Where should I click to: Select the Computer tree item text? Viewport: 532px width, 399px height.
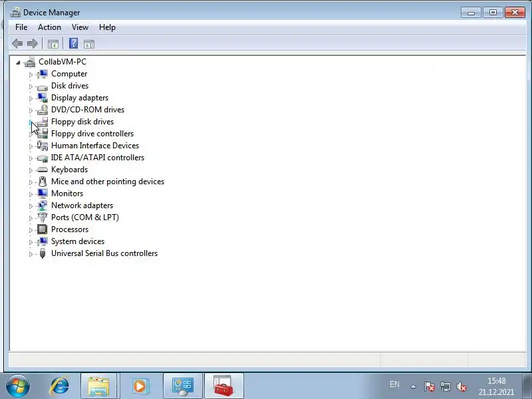click(69, 74)
